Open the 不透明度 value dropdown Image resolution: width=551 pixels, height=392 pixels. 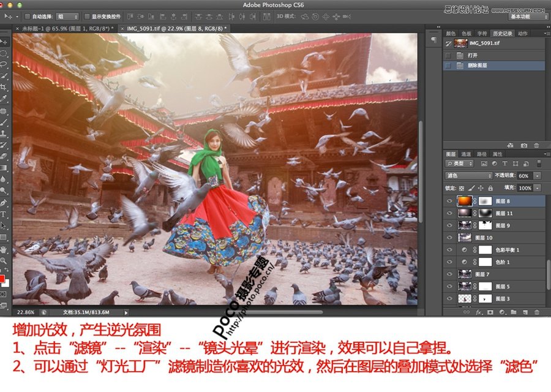(537, 176)
